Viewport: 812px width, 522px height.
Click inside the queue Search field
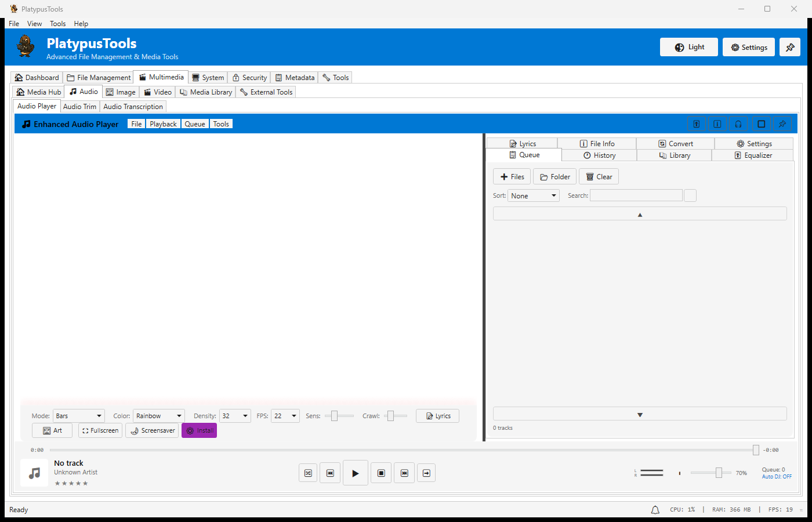click(x=636, y=195)
